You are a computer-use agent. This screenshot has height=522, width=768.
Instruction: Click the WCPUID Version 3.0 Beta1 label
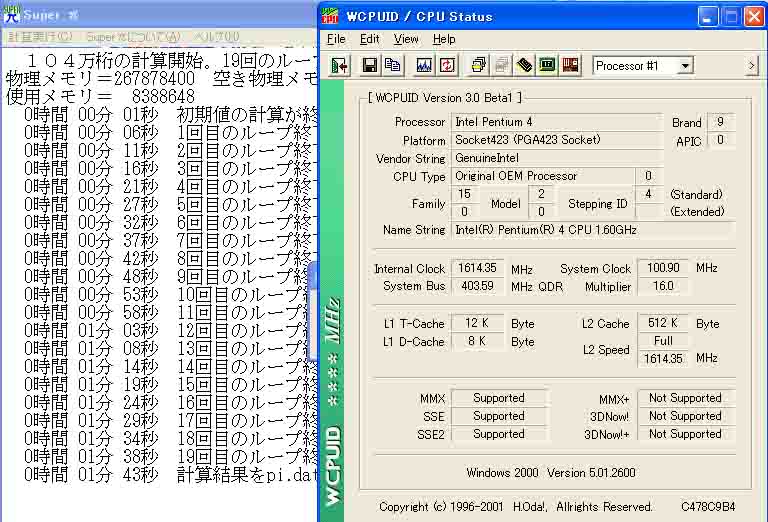[445, 97]
